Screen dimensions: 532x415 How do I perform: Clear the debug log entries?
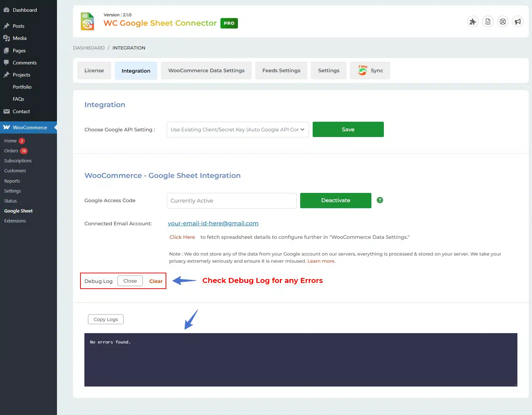pyautogui.click(x=156, y=281)
